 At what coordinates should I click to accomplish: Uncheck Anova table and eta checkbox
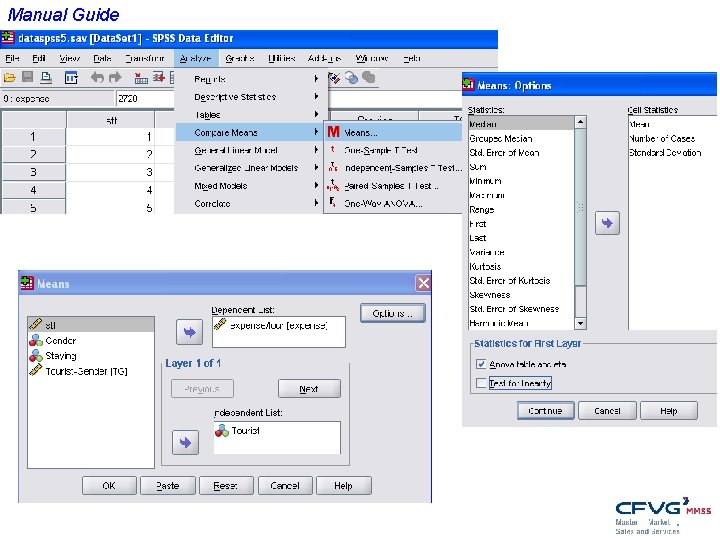click(x=481, y=364)
